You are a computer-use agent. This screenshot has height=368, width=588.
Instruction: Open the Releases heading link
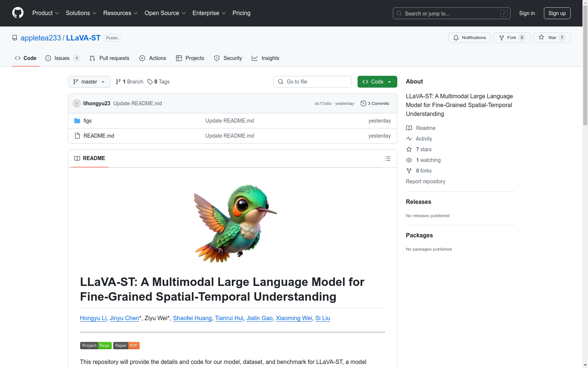point(419,202)
